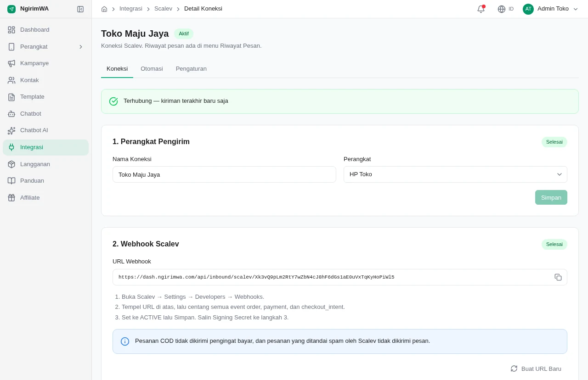Click the NgirimWA logo icon
This screenshot has height=380, width=588.
click(x=11, y=9)
